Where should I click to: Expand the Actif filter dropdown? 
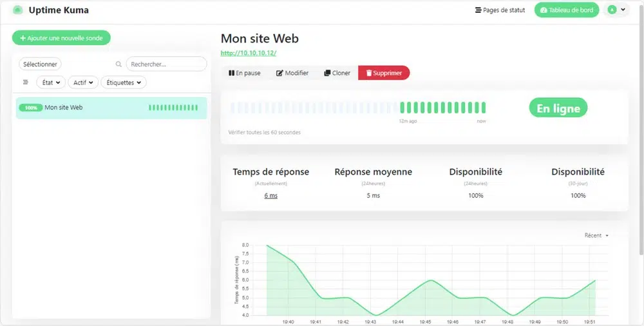(83, 82)
